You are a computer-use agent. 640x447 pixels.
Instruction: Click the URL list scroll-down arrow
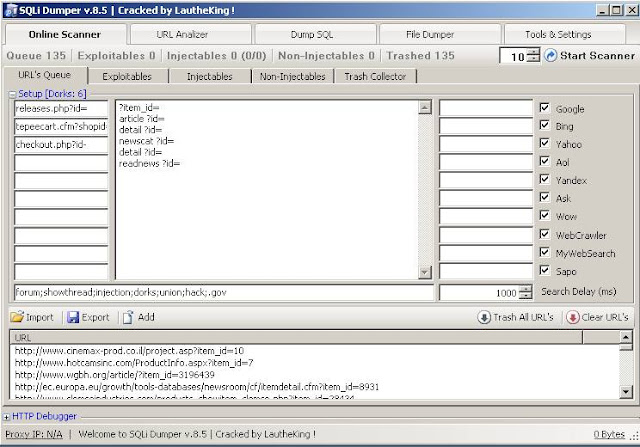pyautogui.click(x=626, y=392)
